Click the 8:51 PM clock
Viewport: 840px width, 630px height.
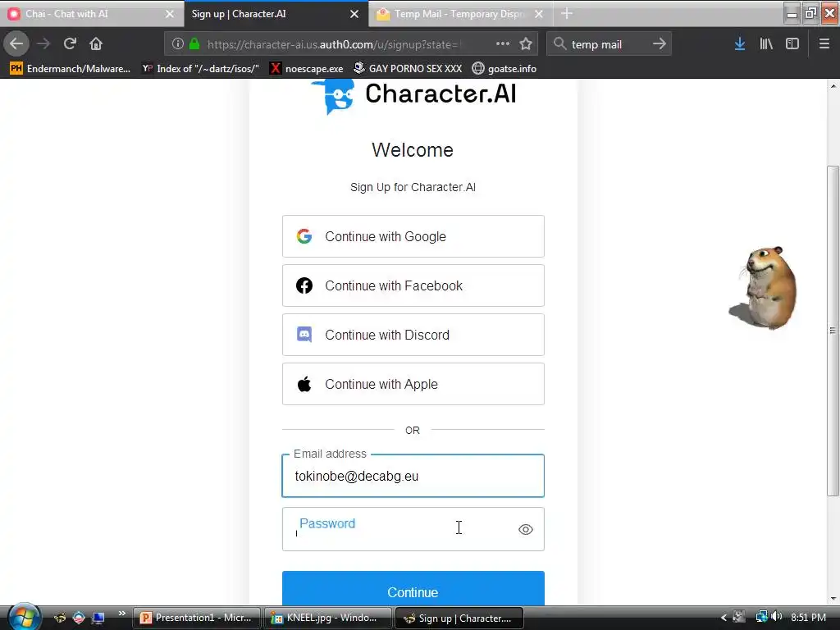(x=808, y=617)
